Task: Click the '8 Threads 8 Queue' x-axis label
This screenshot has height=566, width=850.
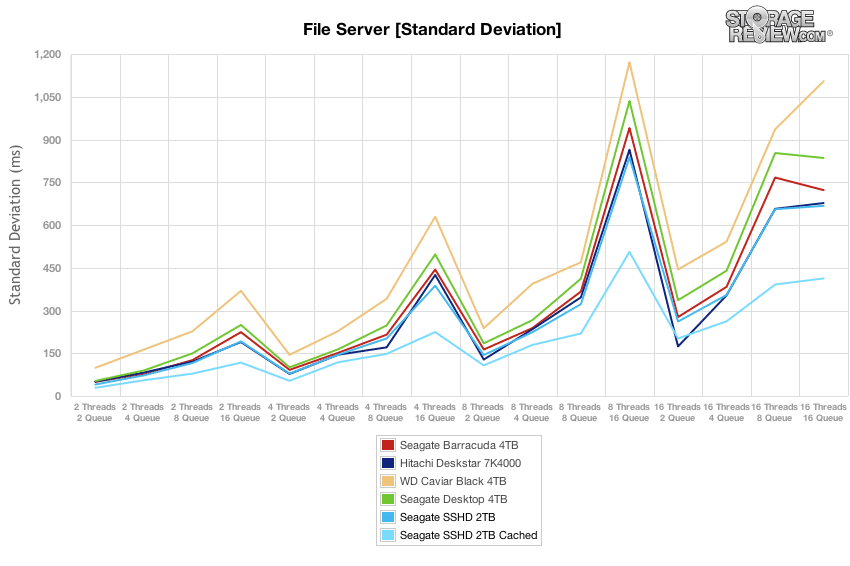Action: [579, 413]
